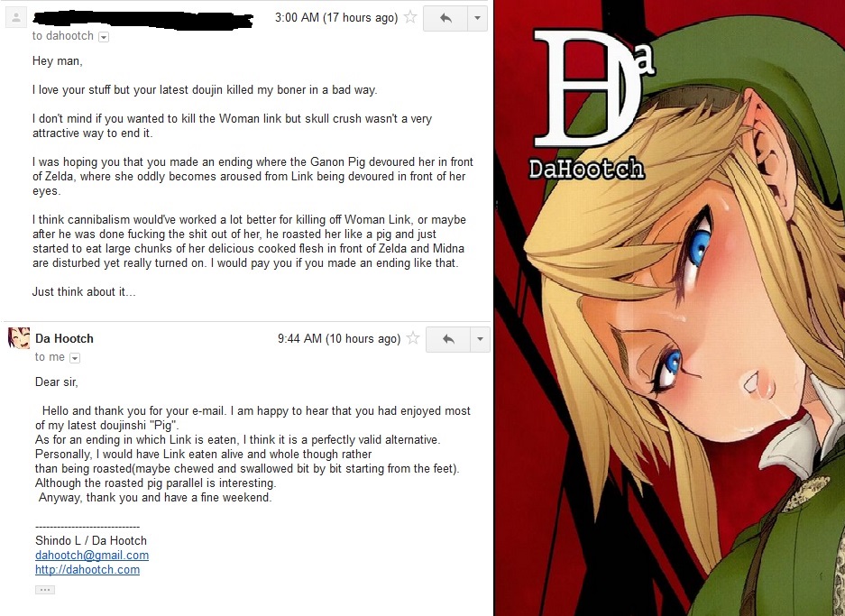Screen dimensions: 845x616
Task: Click the 3:00 AM timestamp
Action: click(x=336, y=17)
